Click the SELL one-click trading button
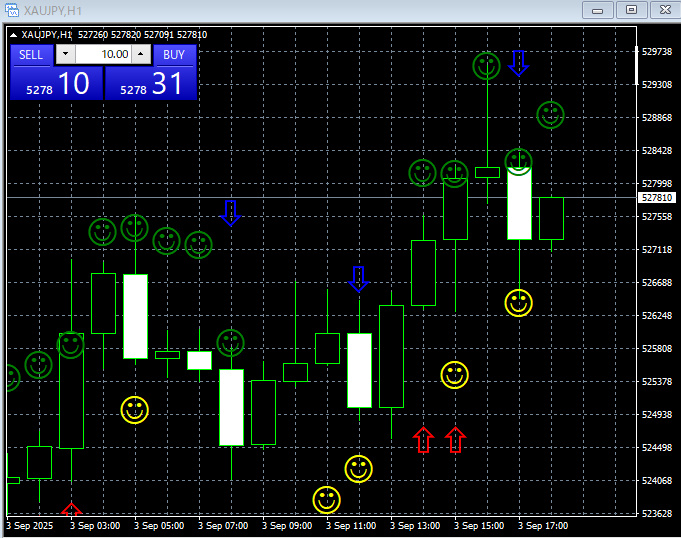The height and width of the screenshot is (538, 681). click(32, 55)
